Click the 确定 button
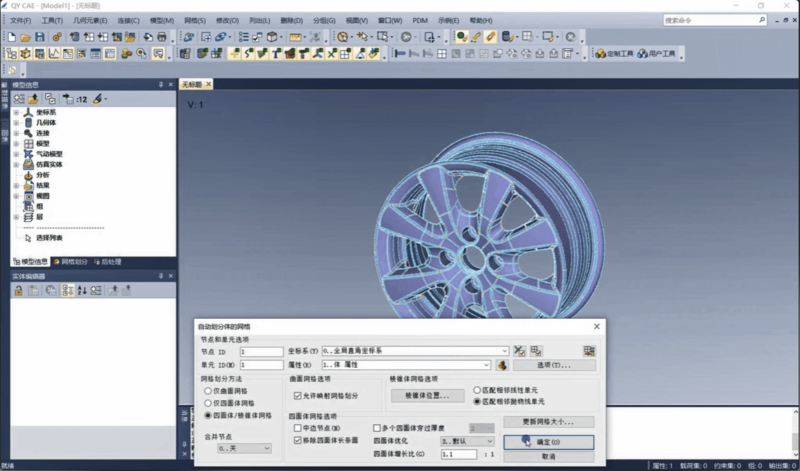The image size is (800, 471). (549, 441)
